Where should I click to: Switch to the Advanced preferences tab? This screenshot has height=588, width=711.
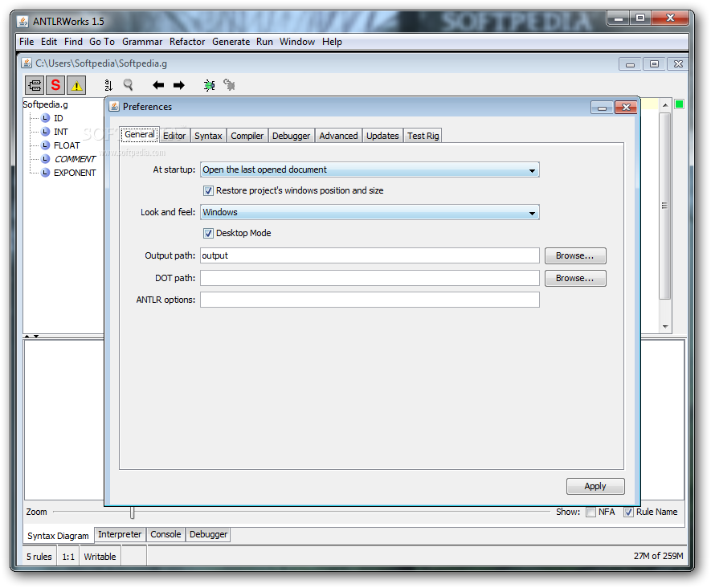338,136
